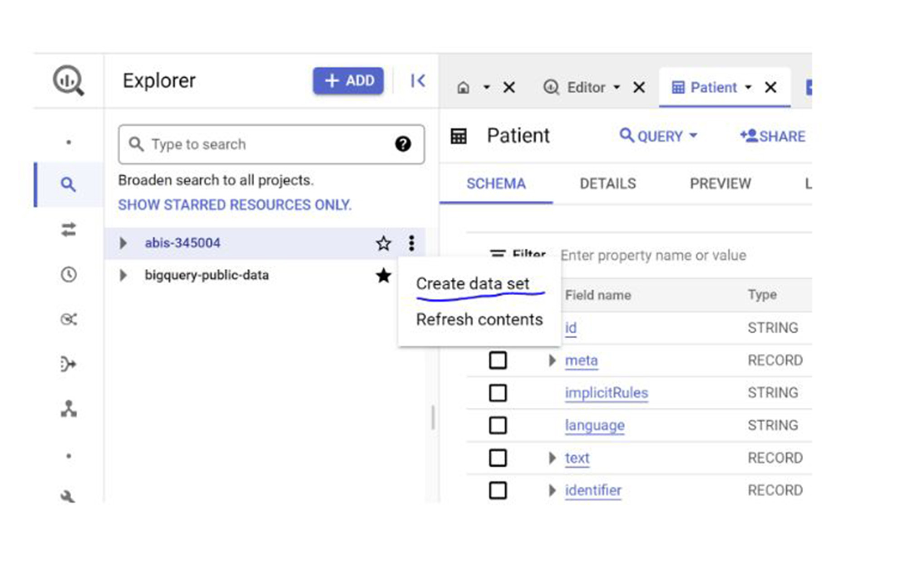The width and height of the screenshot is (908, 588).
Task: Switch to the SCHEMA tab
Action: point(496,184)
